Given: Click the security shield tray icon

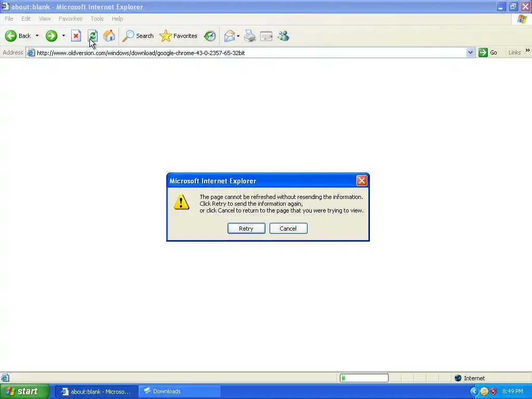Looking at the screenshot, I should [x=494, y=391].
